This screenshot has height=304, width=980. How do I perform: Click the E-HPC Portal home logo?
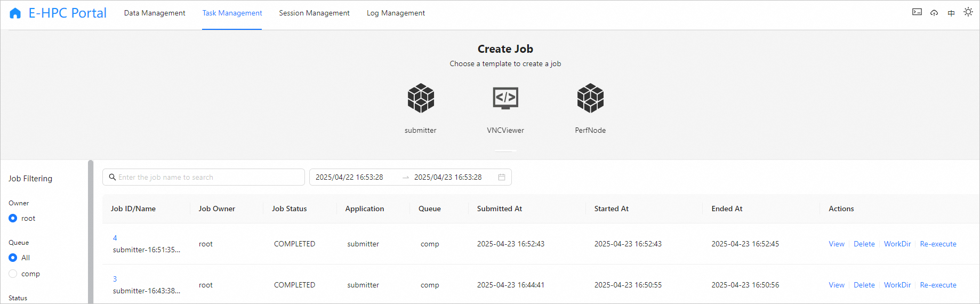(x=15, y=13)
